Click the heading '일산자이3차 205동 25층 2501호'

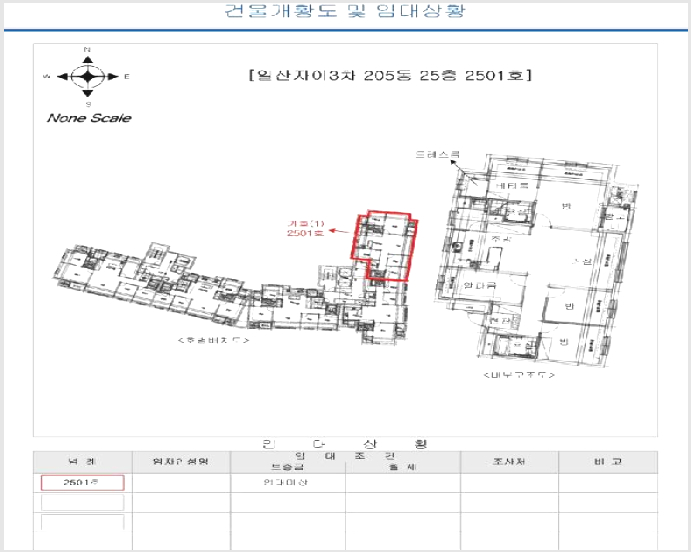coord(390,75)
